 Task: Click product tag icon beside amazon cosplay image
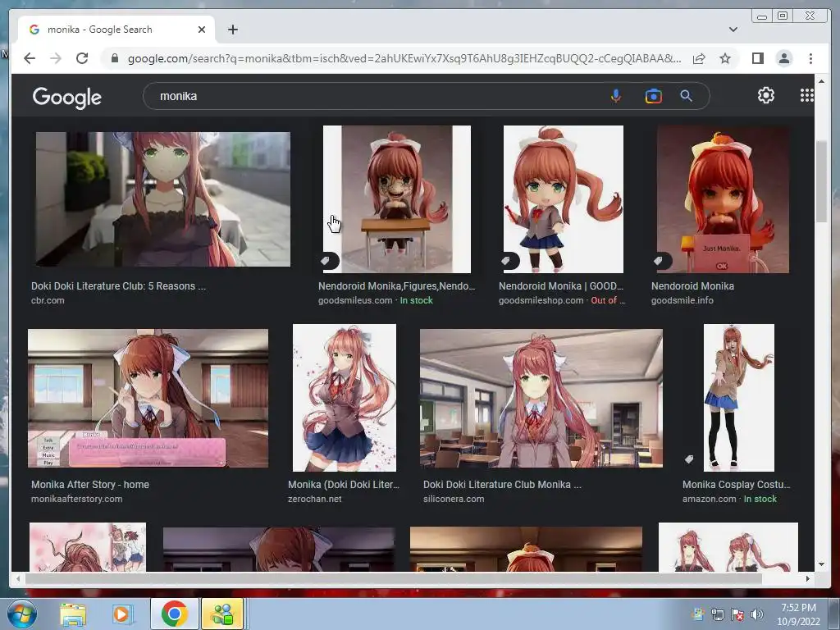pyautogui.click(x=689, y=459)
